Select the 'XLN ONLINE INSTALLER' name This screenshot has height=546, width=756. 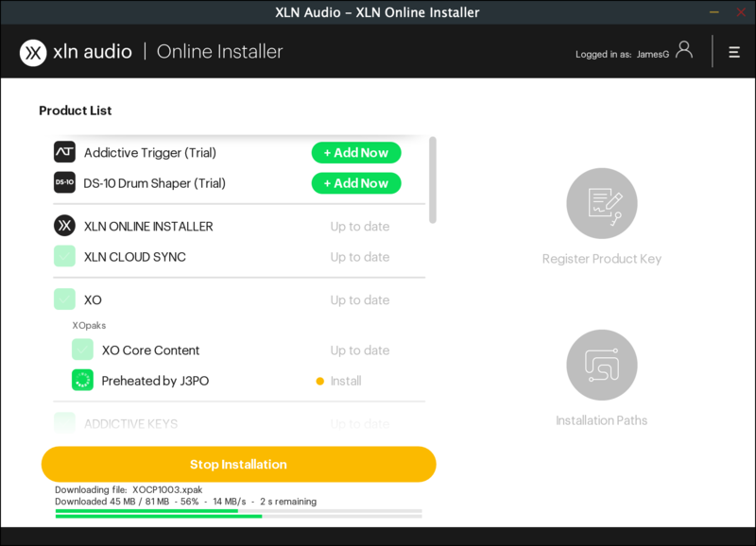(148, 227)
